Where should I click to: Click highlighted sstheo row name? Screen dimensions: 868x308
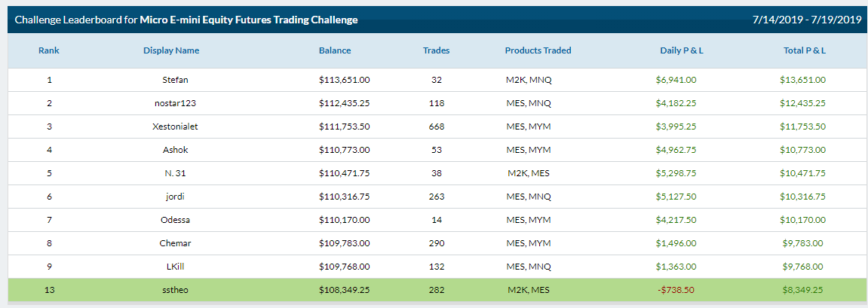point(175,289)
